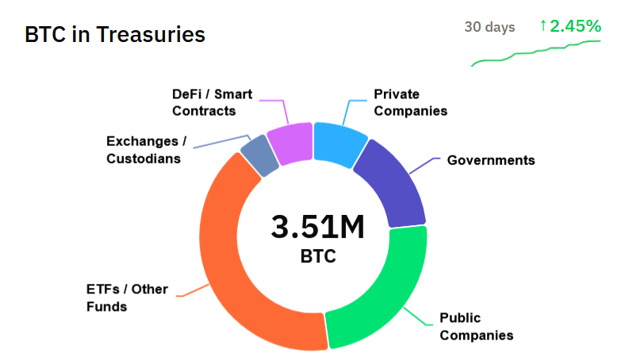Image resolution: width=625 pixels, height=364 pixels.
Task: Click the green up-arrow trend icon
Action: click(x=543, y=26)
